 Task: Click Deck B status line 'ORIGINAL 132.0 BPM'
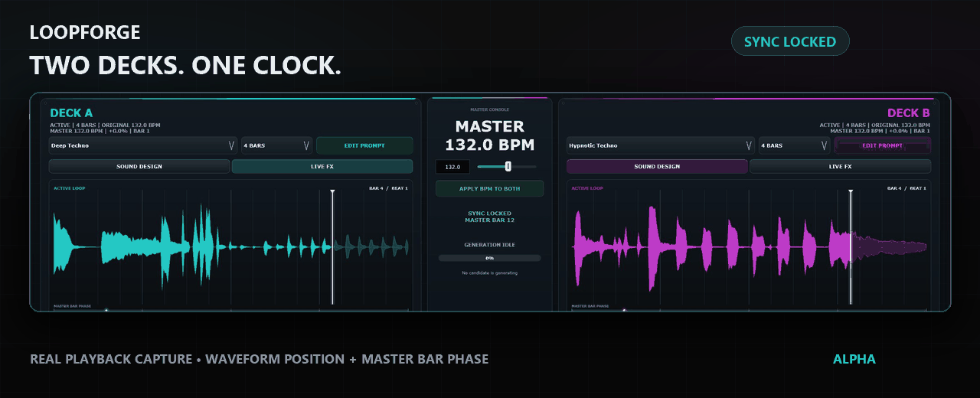point(901,125)
